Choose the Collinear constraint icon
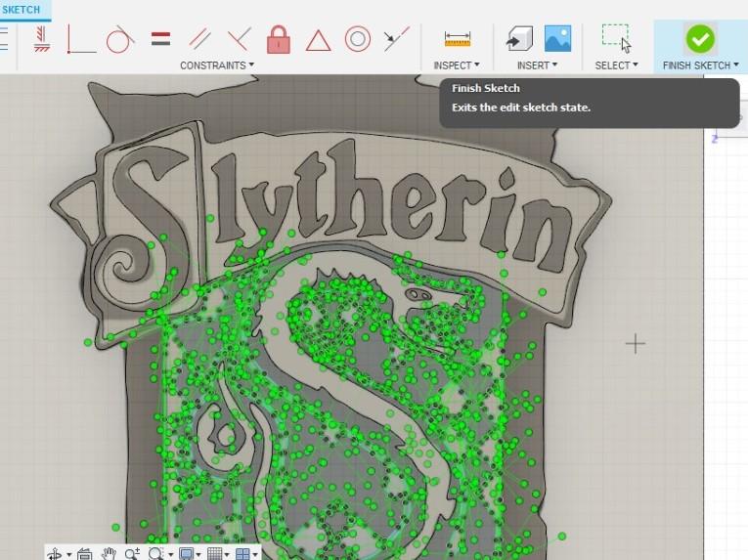The height and width of the screenshot is (560, 748). [396, 39]
